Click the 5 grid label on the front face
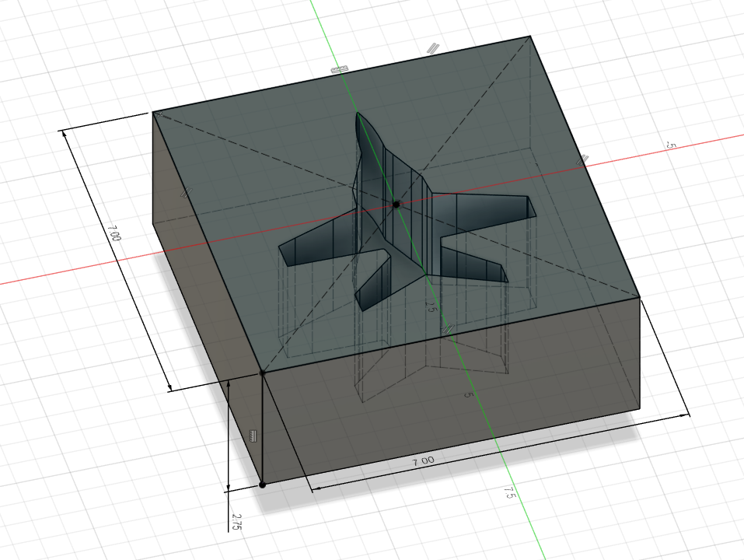The width and height of the screenshot is (744, 560). point(469,394)
